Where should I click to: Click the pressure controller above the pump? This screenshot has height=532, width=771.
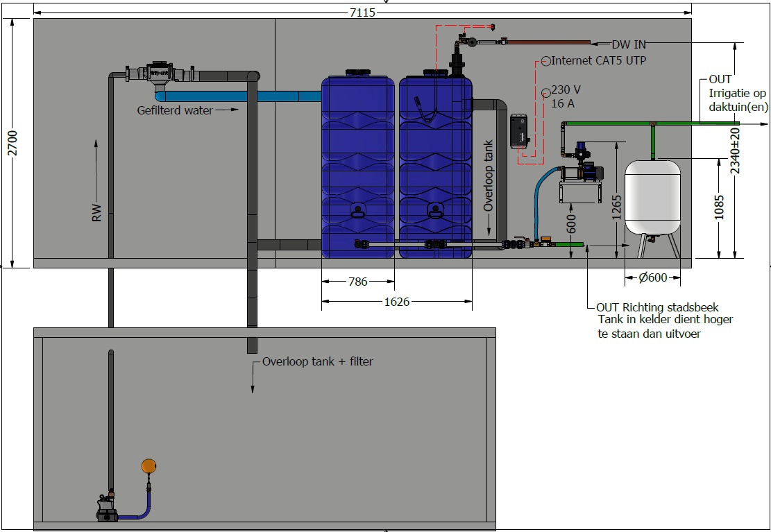(x=581, y=151)
